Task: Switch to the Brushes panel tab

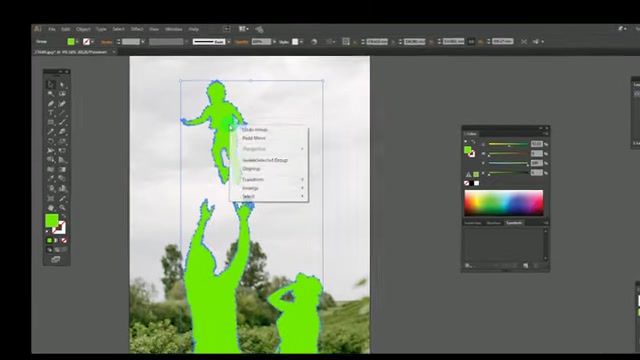Action: tap(493, 223)
